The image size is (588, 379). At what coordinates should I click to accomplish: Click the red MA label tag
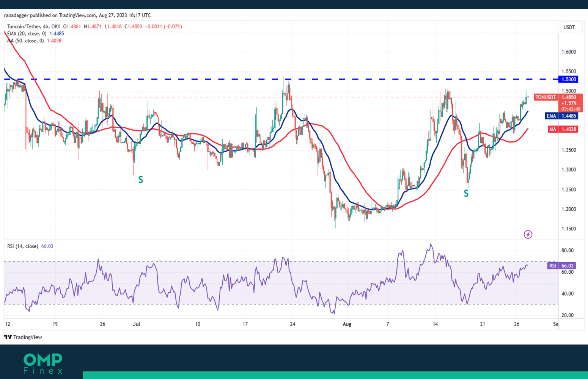point(553,129)
